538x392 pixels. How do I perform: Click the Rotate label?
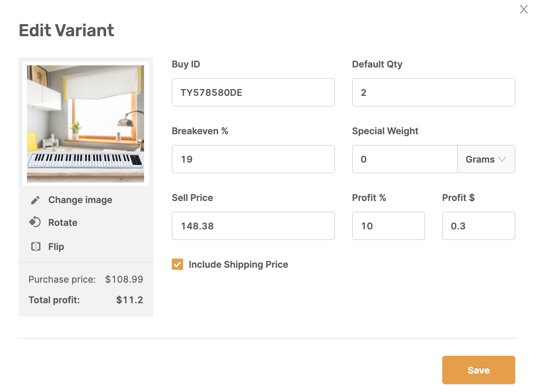pos(63,223)
